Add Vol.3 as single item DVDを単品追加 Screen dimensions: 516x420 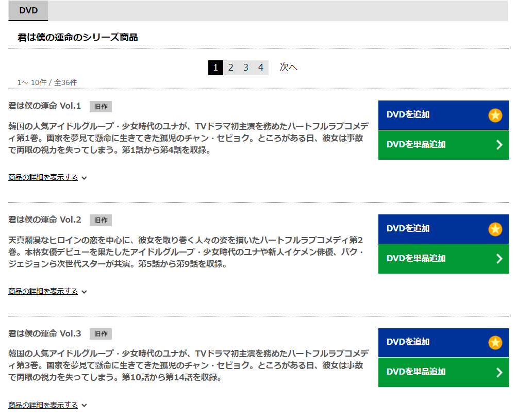click(x=443, y=372)
